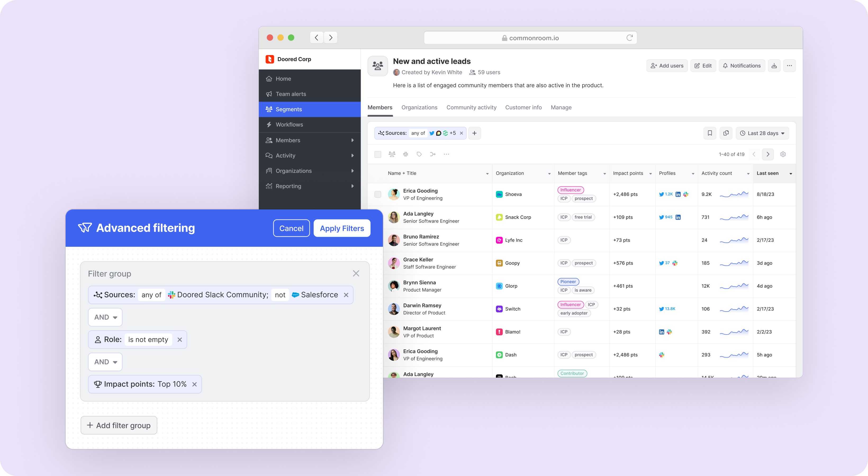Open the table settings gear icon

tap(783, 154)
